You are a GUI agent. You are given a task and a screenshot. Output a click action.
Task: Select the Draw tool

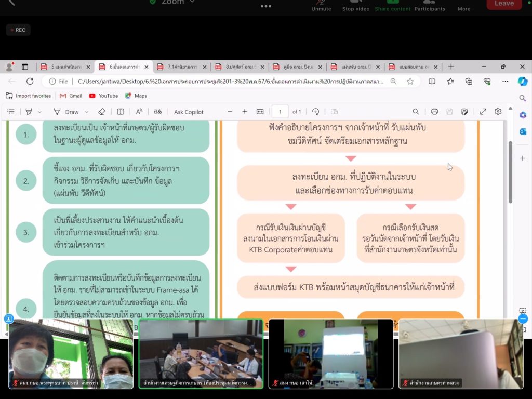(66, 112)
